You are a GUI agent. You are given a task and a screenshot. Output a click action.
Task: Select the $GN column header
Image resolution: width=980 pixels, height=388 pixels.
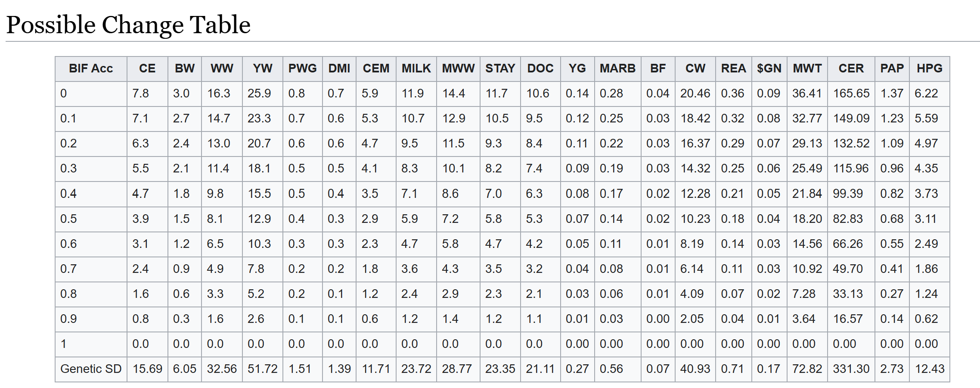coord(769,69)
